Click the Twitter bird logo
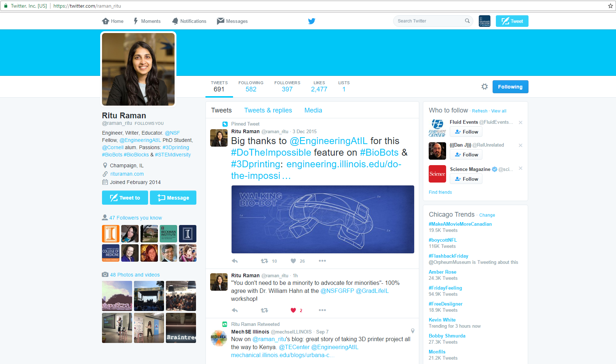Image resolution: width=616 pixels, height=364 pixels. pos(311,21)
